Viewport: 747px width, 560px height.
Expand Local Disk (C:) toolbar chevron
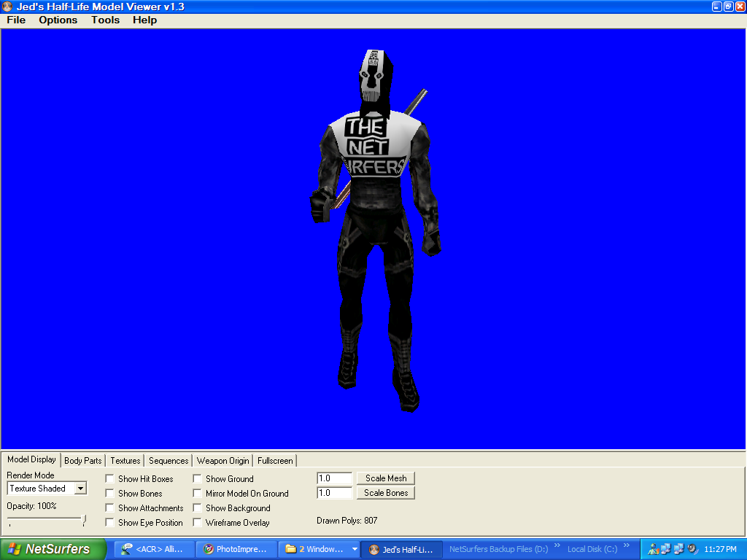point(627,545)
